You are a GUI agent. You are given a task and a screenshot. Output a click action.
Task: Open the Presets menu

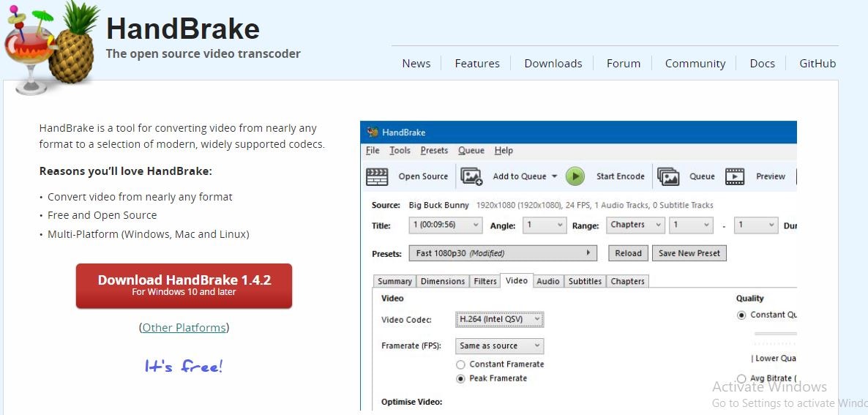434,151
